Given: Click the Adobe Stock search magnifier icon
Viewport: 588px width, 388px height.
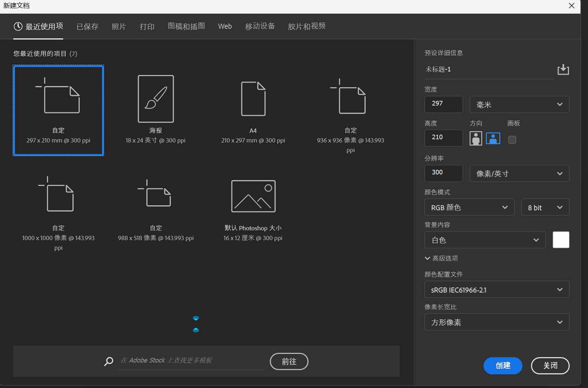Looking at the screenshot, I should pos(109,361).
